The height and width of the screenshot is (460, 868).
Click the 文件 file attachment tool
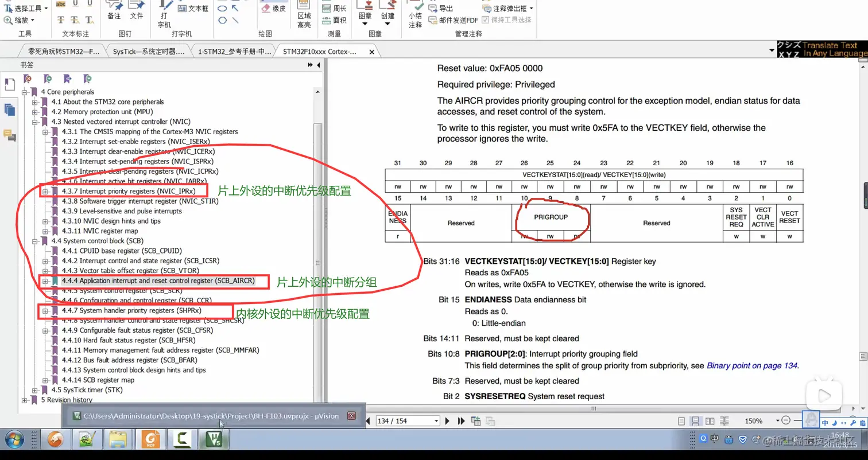[137, 10]
